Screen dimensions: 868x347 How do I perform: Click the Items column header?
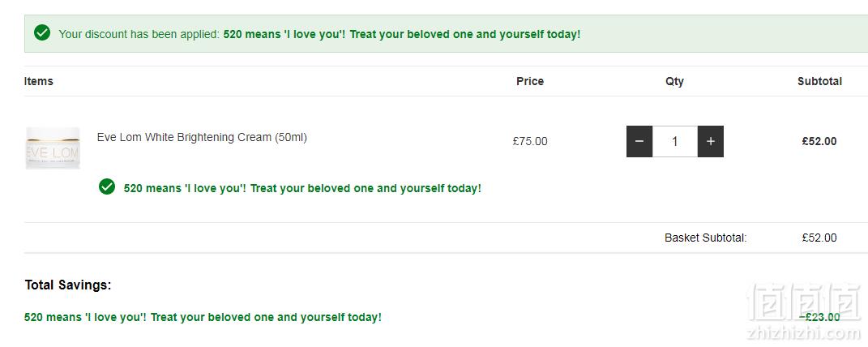click(39, 81)
